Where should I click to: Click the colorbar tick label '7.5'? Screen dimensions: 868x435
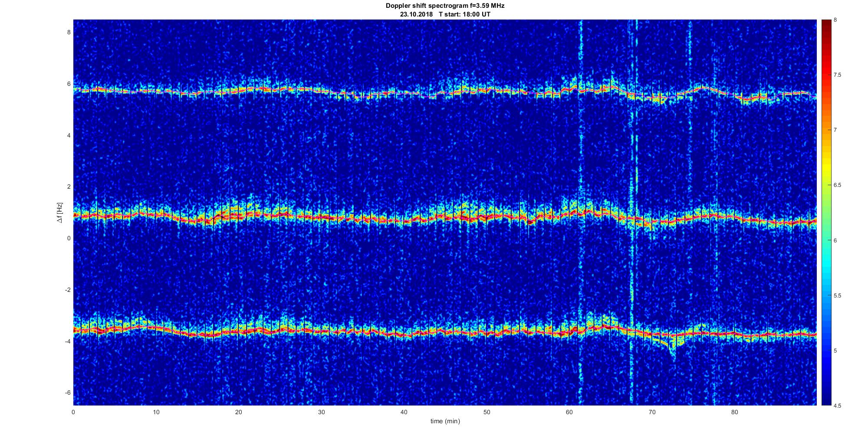click(x=838, y=75)
